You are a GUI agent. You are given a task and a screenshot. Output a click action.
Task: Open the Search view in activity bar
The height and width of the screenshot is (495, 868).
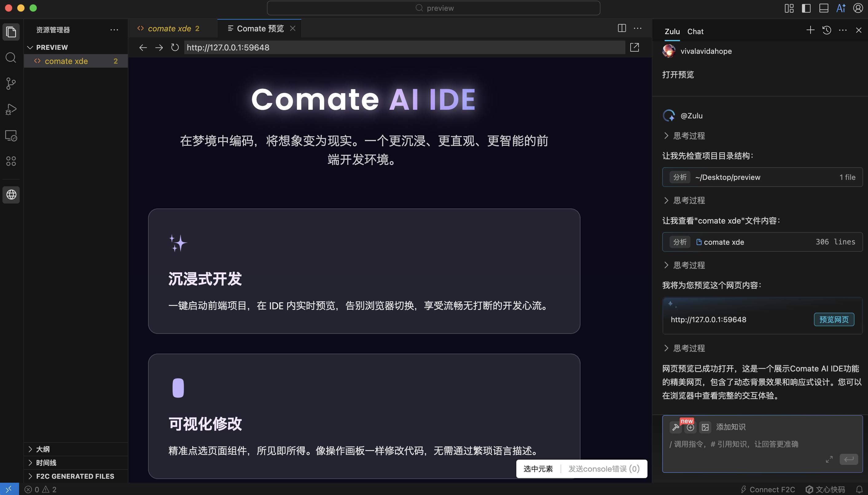point(11,57)
